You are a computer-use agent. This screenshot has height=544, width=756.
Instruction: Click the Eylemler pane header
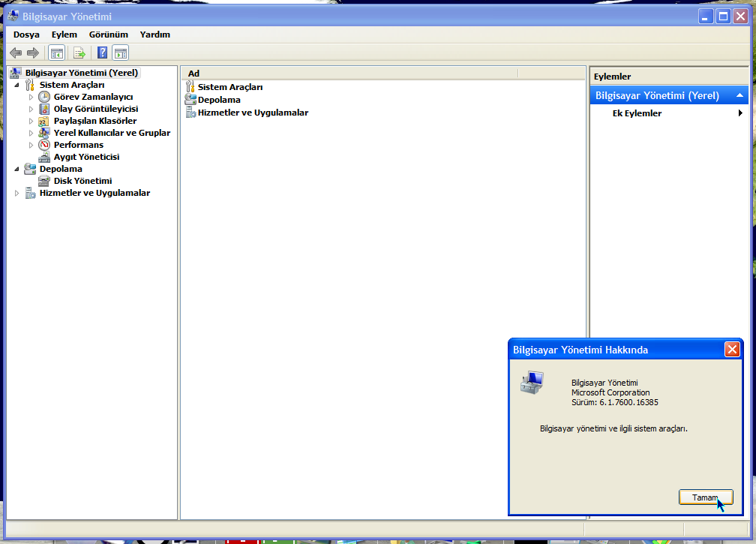pos(669,77)
